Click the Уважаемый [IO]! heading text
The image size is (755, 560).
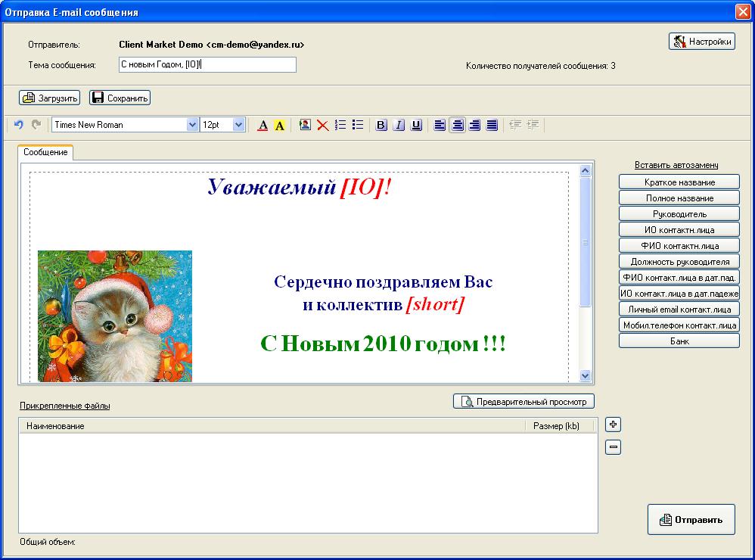(x=299, y=187)
